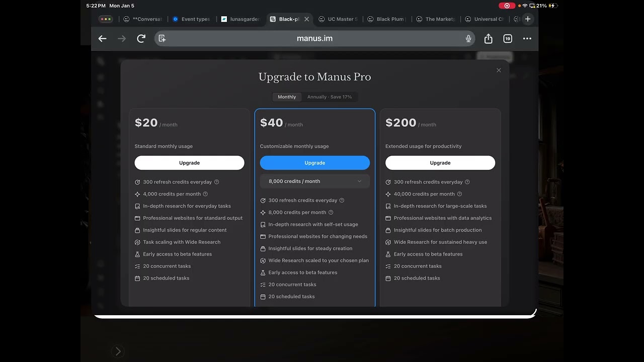Switch to the Event types tab
644x362 pixels.
[x=191, y=19]
